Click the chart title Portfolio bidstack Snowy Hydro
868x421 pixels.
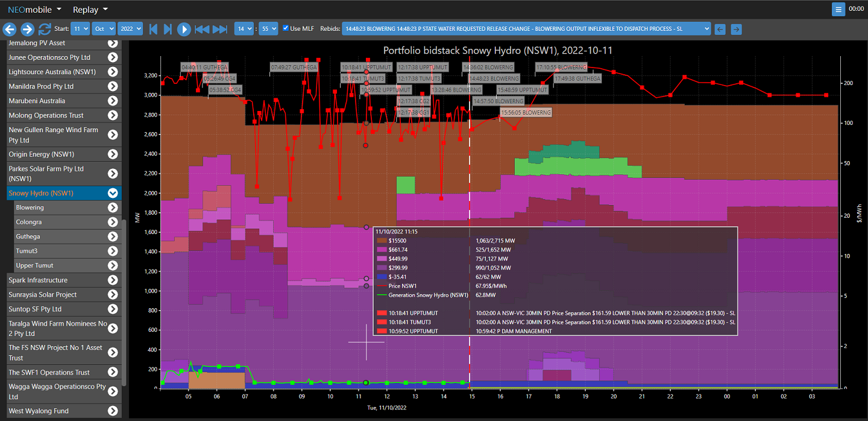[498, 50]
